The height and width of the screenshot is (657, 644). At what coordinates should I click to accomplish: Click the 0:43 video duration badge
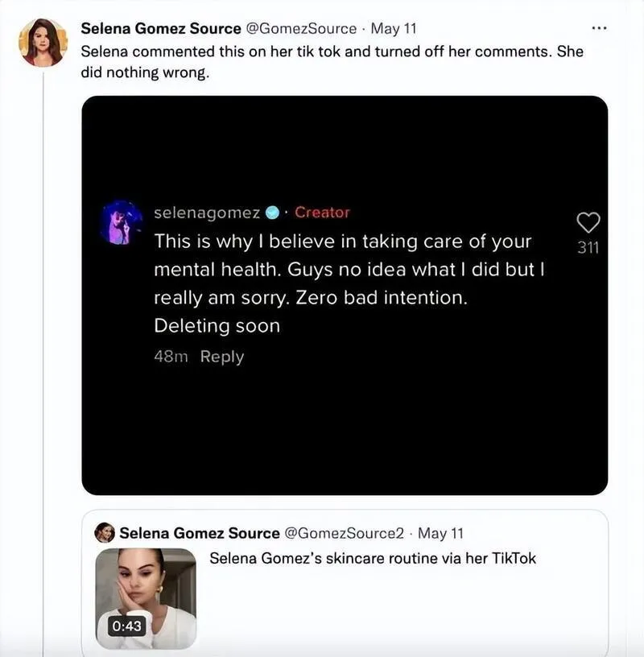(127, 626)
